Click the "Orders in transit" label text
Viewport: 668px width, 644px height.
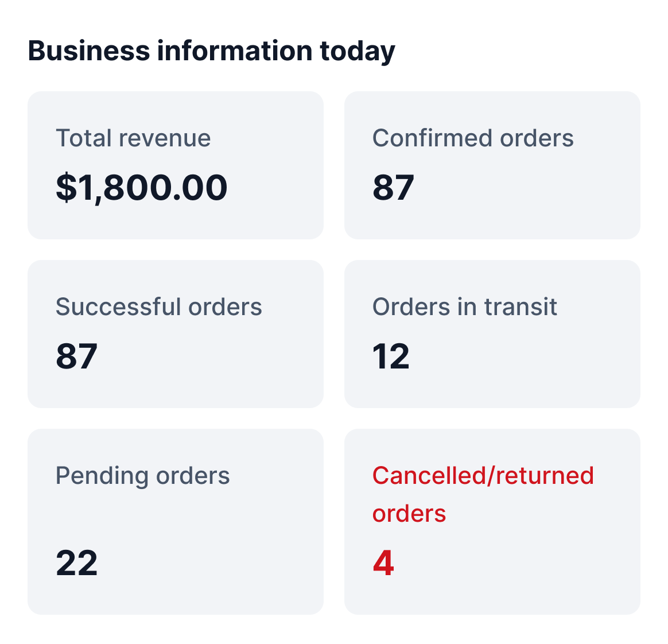tap(464, 307)
